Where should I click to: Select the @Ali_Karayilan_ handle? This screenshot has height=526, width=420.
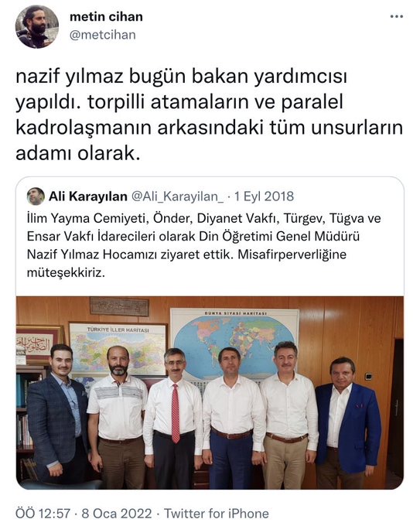(177, 196)
